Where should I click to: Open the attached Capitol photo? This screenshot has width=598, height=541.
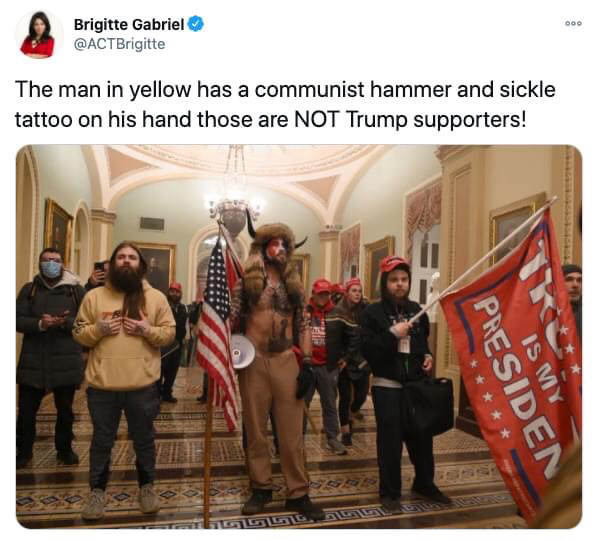[x=299, y=337]
